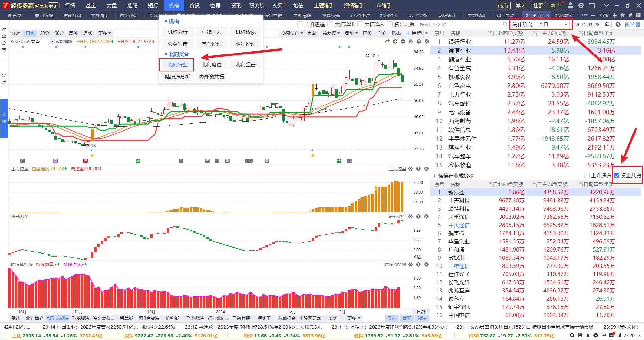
Task: Click the +自选 button
Action: pyautogui.click(x=414, y=33)
